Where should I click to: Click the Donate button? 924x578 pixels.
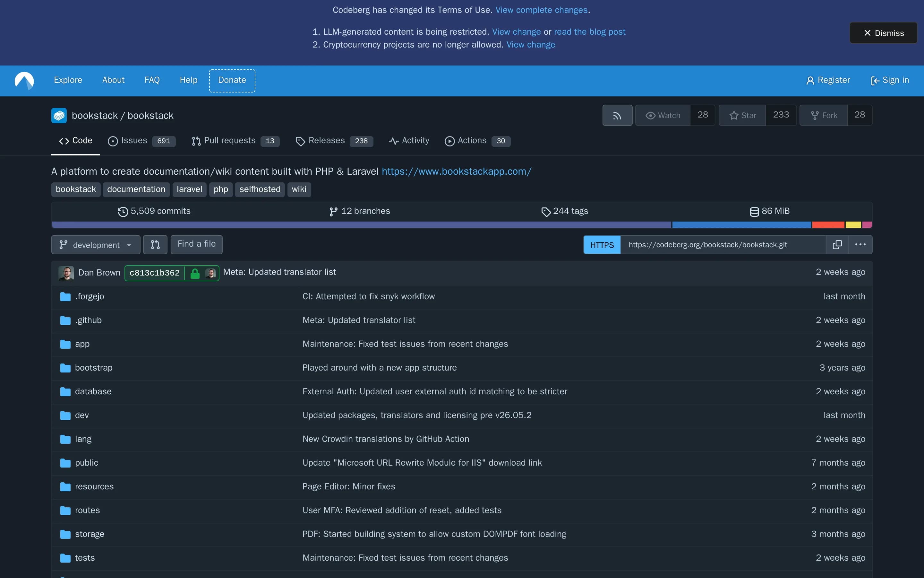point(232,81)
